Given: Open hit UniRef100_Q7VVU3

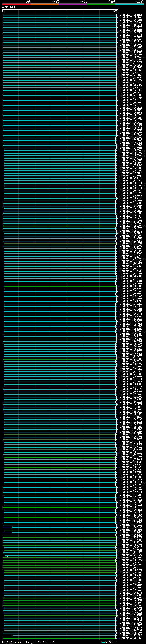Looking at the screenshot, I should [x=131, y=203].
